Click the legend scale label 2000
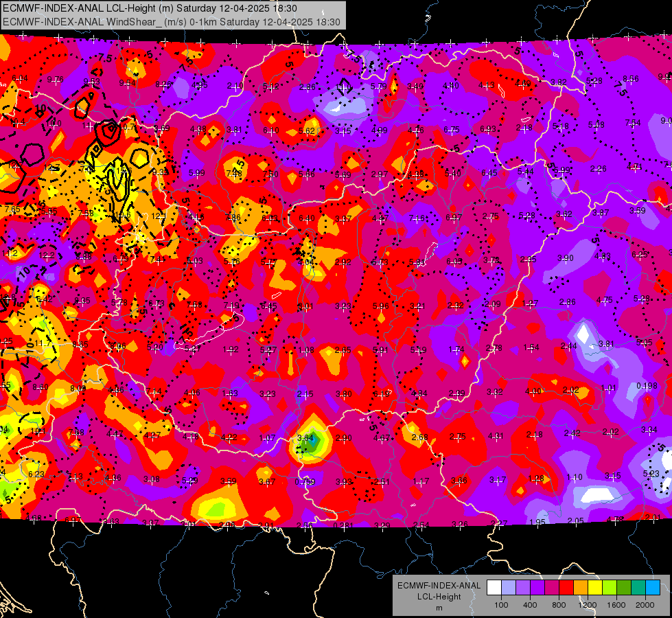672x618 pixels. [x=645, y=605]
